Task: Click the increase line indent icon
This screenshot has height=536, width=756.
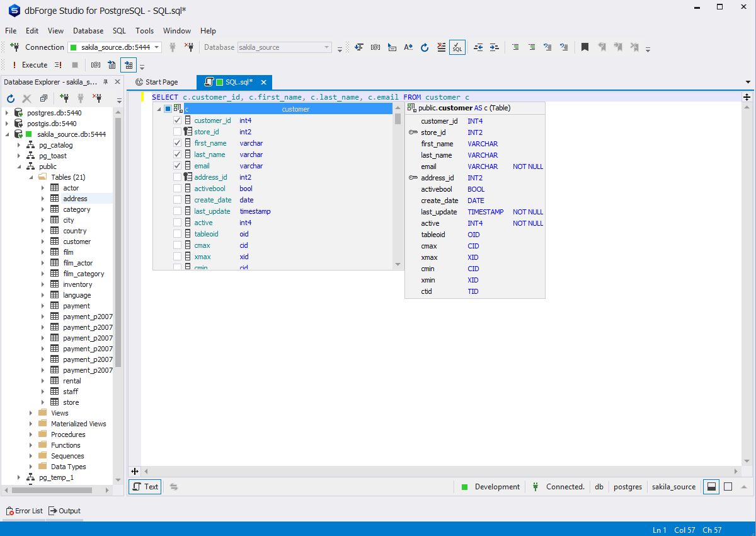Action: (494, 47)
